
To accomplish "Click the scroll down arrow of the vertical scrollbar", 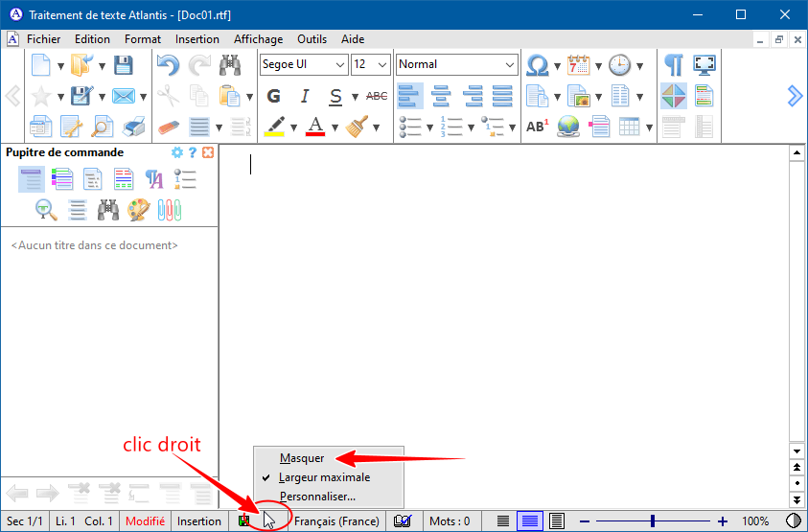I will pos(797,451).
